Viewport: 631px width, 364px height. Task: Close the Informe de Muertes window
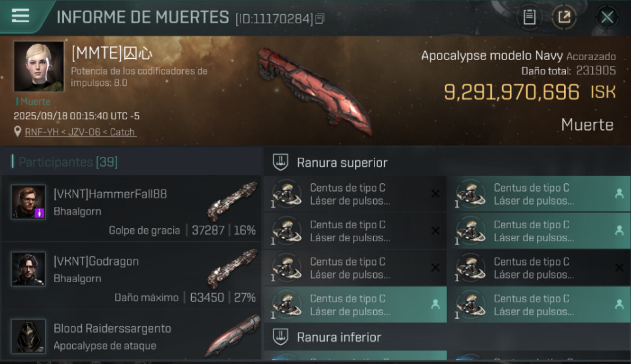coord(607,17)
